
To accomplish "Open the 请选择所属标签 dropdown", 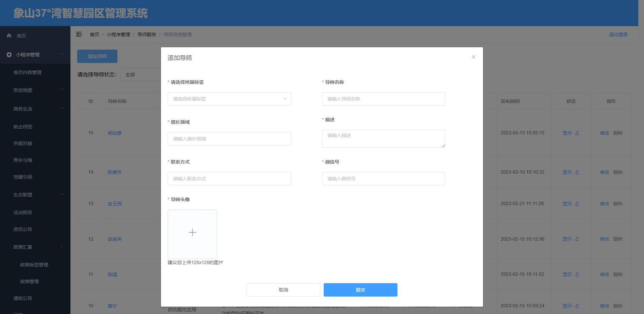I will click(229, 99).
